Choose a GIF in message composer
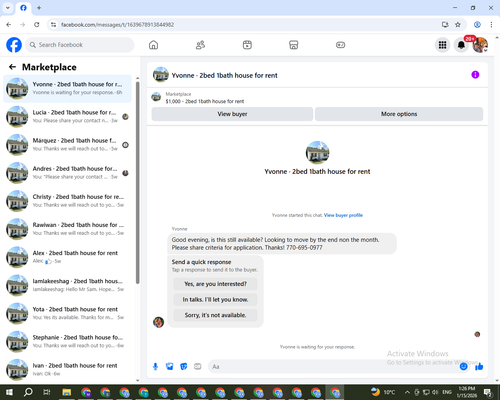Viewport: 500px width, 400px height. [x=198, y=367]
